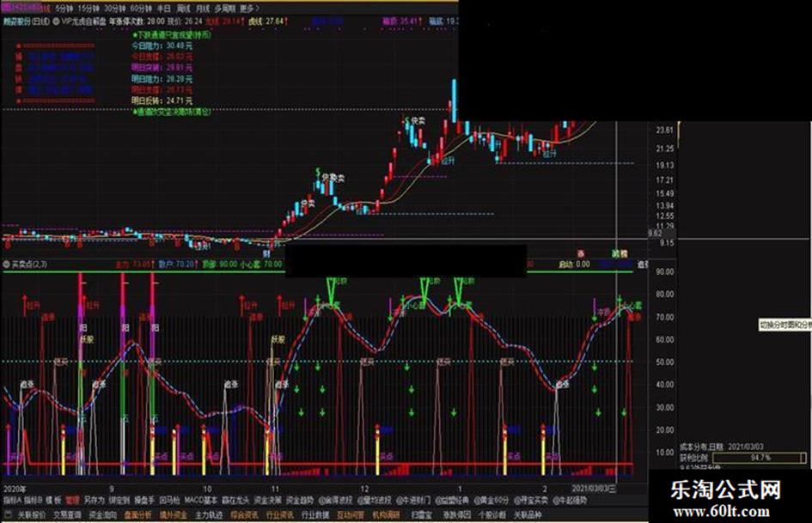Screen dimensions: 812x523
Task: Select the 资金决策 indicator
Action: coord(268,500)
